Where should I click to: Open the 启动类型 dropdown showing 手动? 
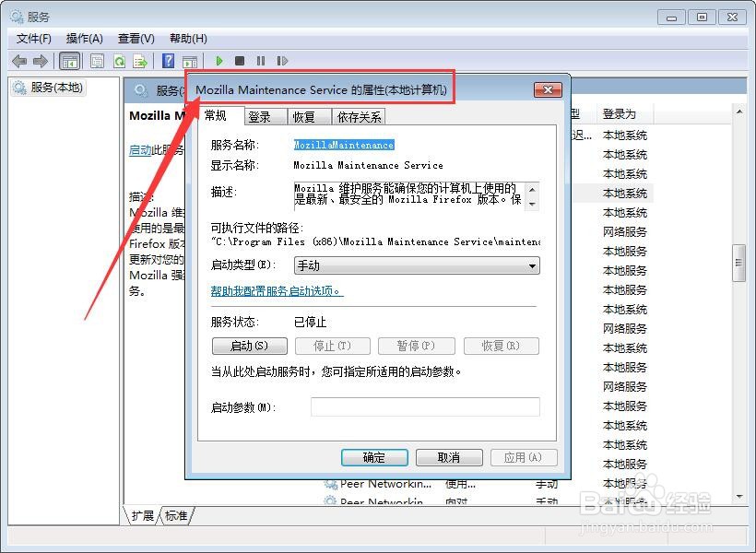[417, 265]
